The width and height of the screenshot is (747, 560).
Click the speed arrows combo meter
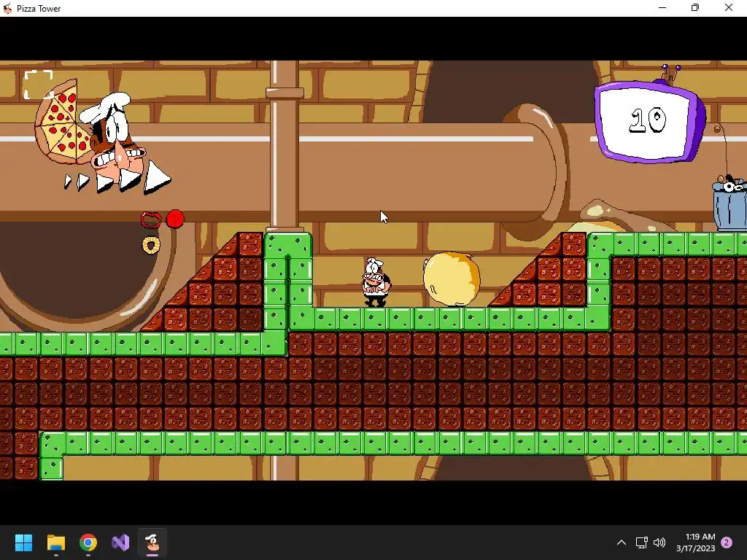tap(117, 179)
